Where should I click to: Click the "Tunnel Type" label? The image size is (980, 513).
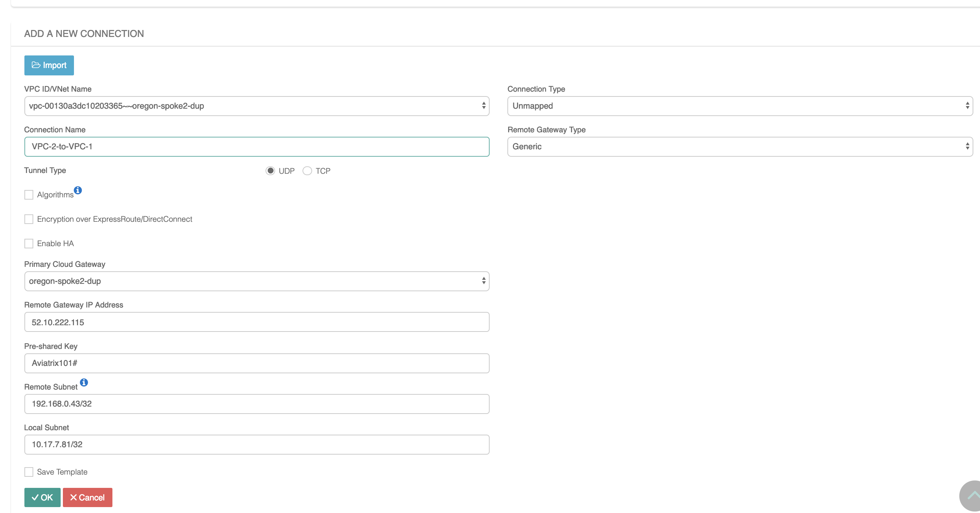coord(45,170)
